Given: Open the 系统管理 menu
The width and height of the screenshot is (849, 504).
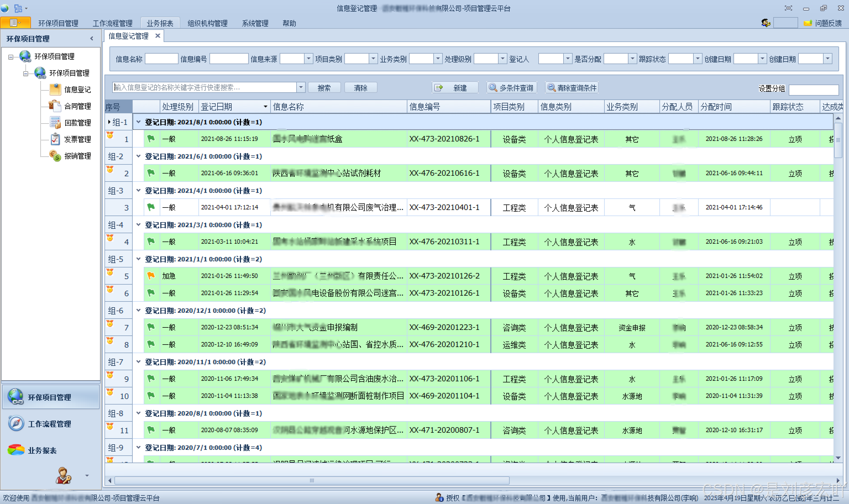Looking at the screenshot, I should click(255, 23).
